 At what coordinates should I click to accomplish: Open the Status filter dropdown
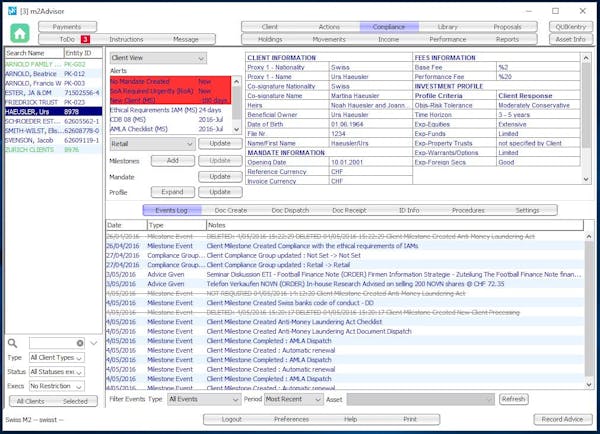coord(57,372)
